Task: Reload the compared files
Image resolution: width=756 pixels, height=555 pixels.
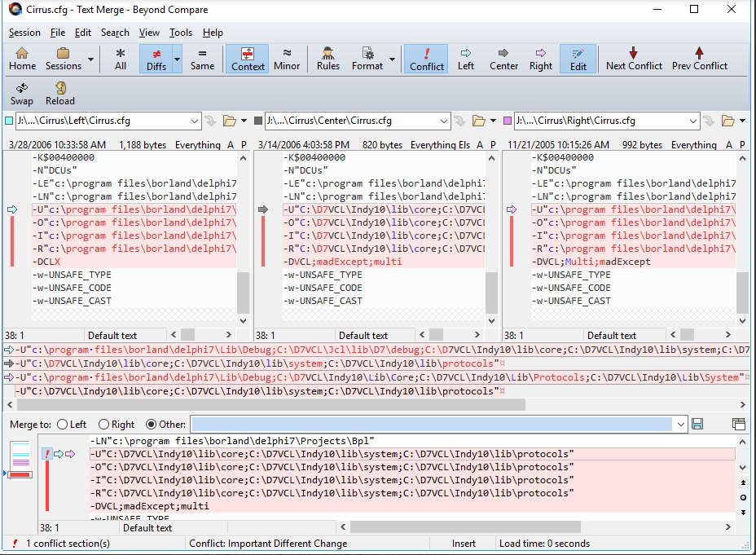Action: click(x=60, y=94)
